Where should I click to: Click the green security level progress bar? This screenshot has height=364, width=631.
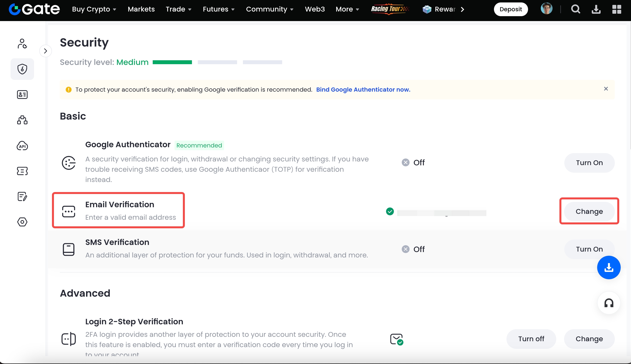[x=172, y=62]
